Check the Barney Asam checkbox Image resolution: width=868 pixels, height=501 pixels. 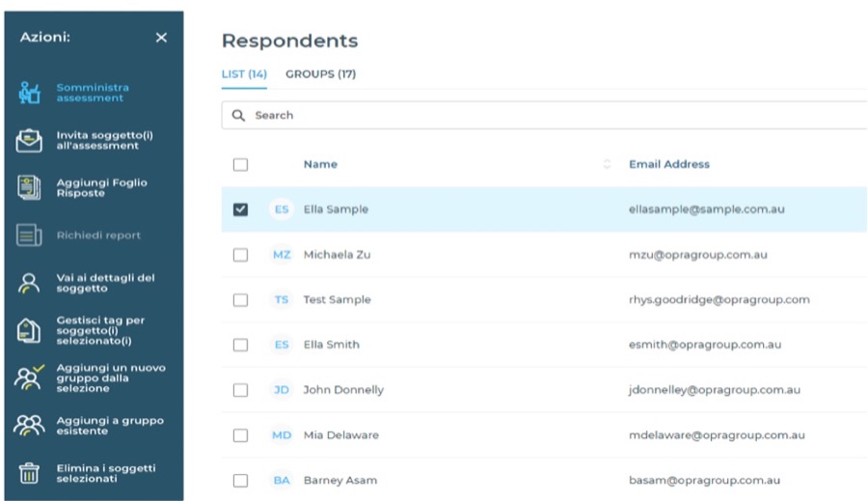[x=240, y=481]
